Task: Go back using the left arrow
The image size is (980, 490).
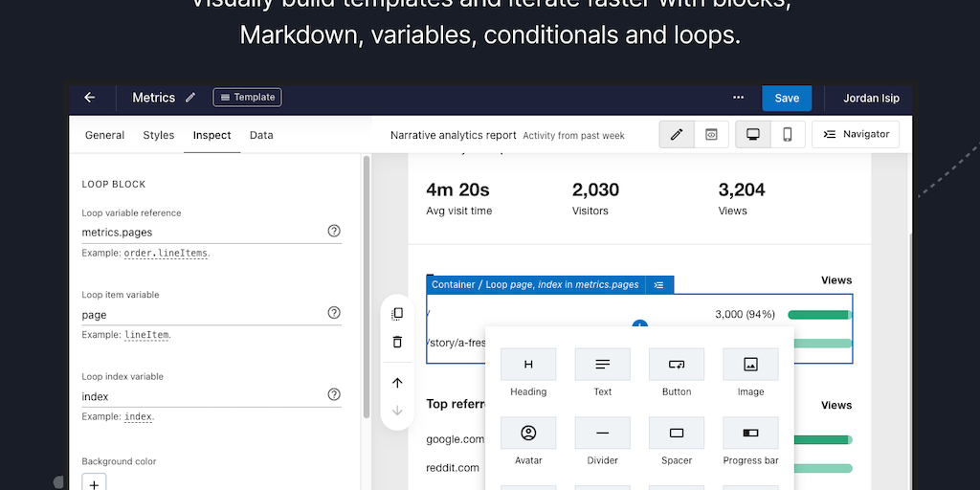Action: pyautogui.click(x=89, y=98)
